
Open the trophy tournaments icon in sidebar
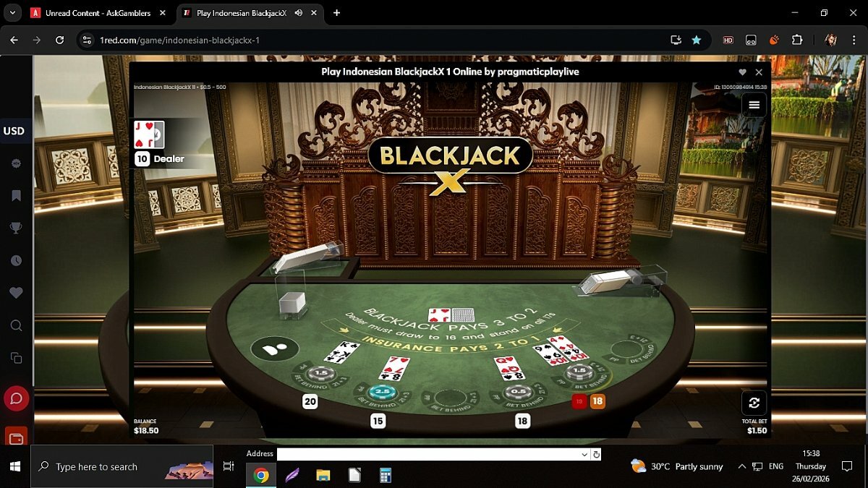(x=16, y=228)
